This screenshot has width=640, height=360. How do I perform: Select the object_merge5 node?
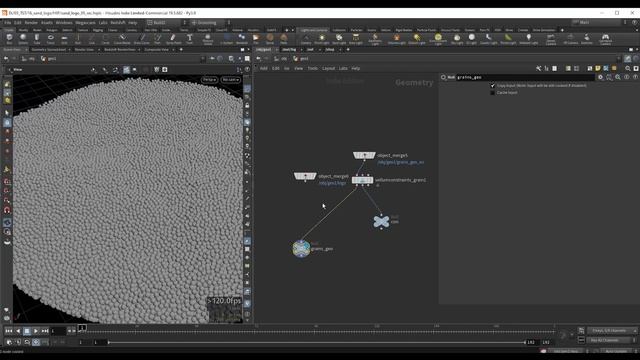tap(364, 155)
